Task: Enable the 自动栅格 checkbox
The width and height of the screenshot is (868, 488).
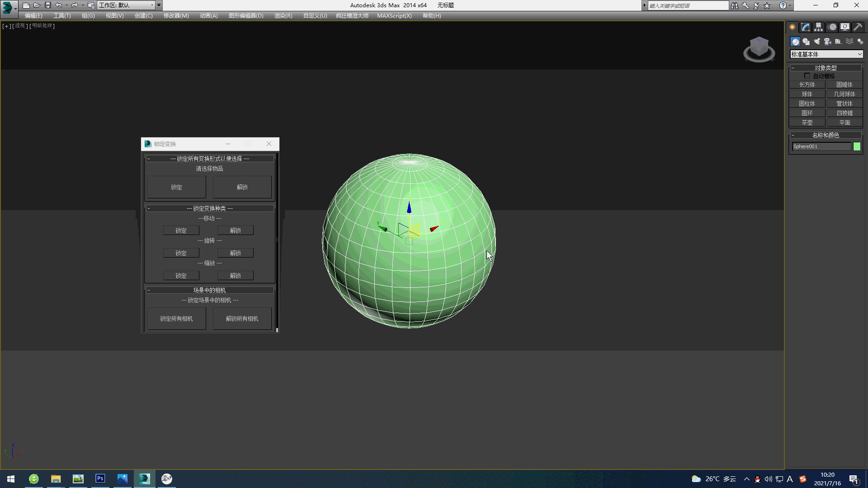Action: tap(807, 76)
